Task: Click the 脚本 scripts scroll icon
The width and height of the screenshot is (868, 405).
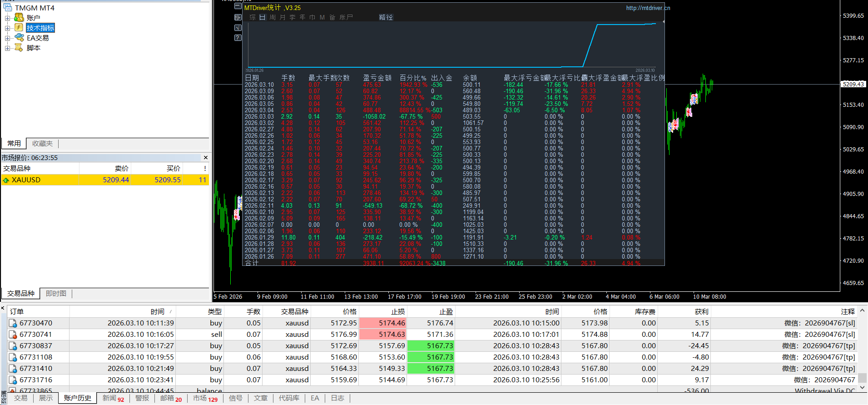Action: [19, 48]
